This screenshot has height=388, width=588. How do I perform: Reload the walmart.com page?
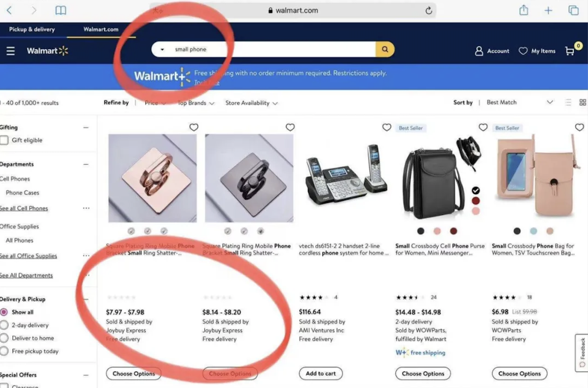point(429,11)
